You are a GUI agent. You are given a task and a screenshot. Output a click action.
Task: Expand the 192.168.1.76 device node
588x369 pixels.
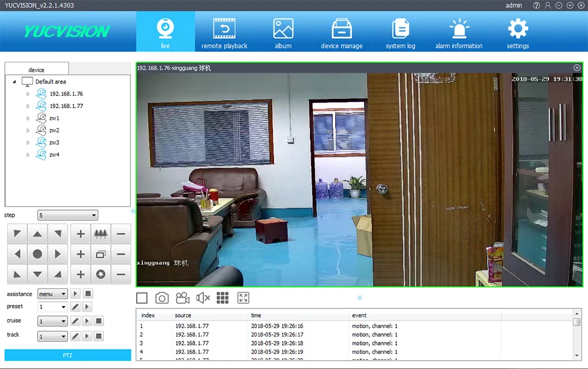click(x=28, y=94)
